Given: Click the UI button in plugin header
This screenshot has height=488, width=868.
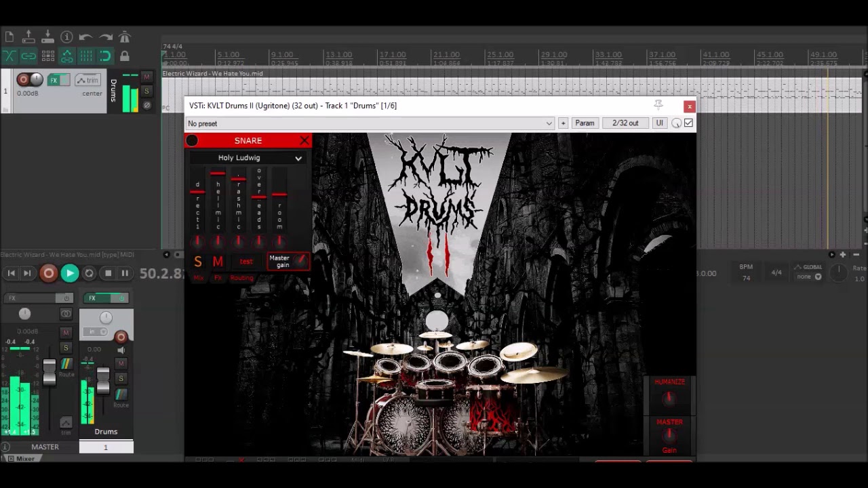Looking at the screenshot, I should coord(659,123).
